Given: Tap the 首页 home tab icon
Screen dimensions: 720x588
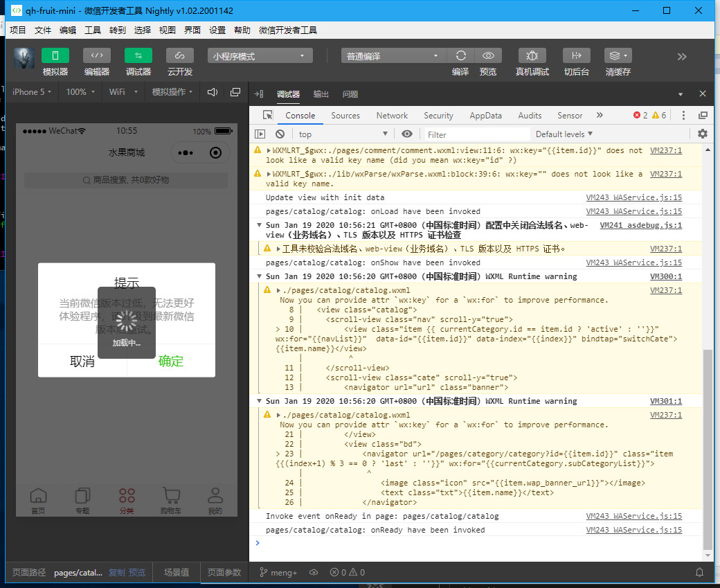Looking at the screenshot, I should click(38, 501).
